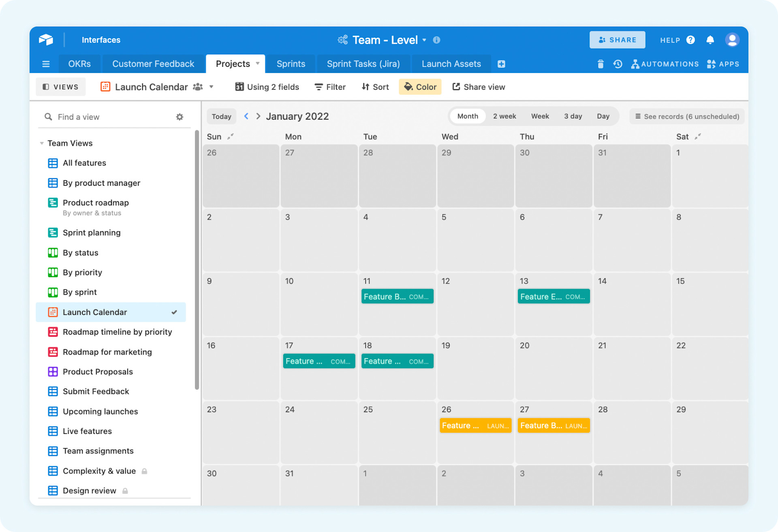778x532 pixels.
Task: Select the Roadmap for marketing view
Action: [107, 352]
